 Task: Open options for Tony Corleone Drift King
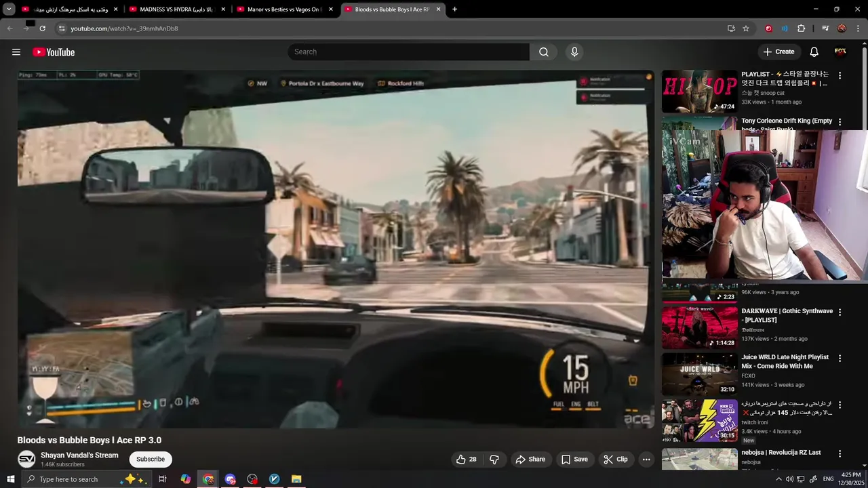click(x=840, y=122)
